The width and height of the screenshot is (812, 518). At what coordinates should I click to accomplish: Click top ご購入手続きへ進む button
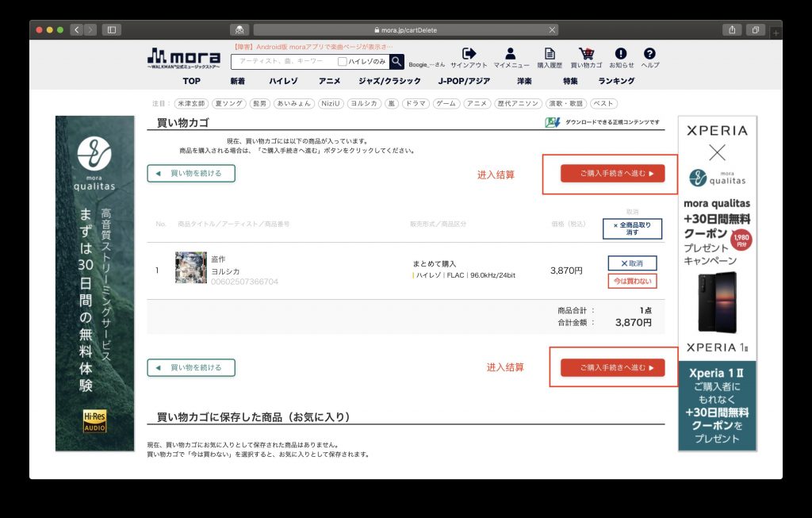[613, 174]
